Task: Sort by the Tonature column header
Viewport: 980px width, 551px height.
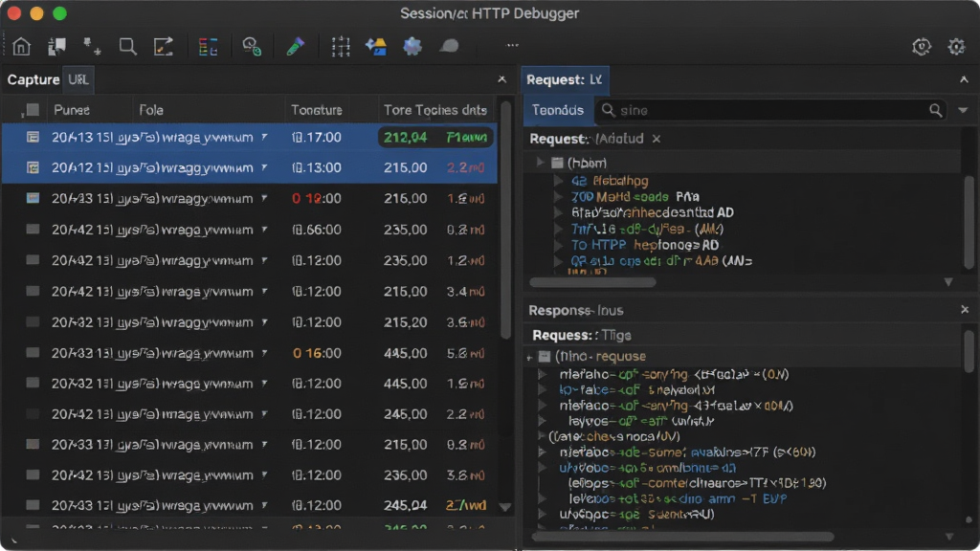Action: pyautogui.click(x=316, y=110)
